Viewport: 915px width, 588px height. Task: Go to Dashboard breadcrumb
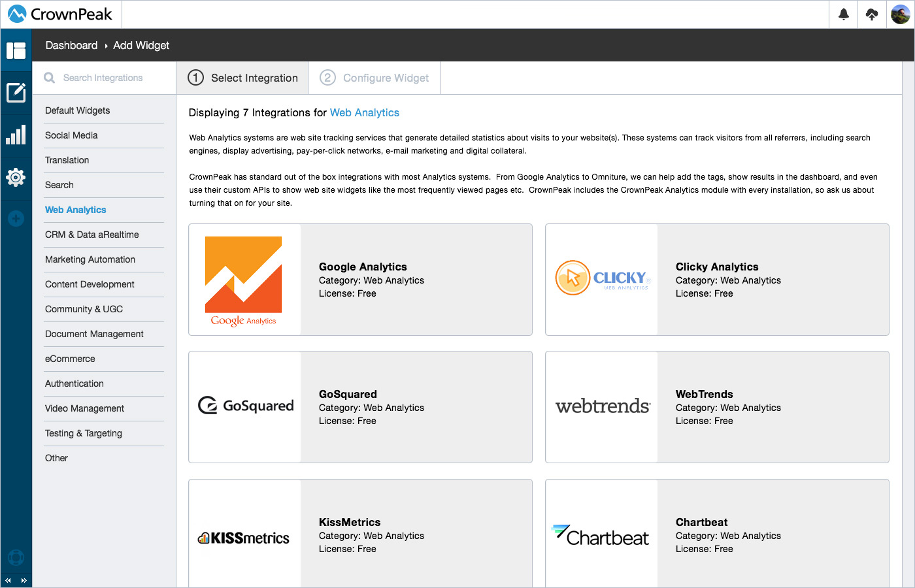71,45
